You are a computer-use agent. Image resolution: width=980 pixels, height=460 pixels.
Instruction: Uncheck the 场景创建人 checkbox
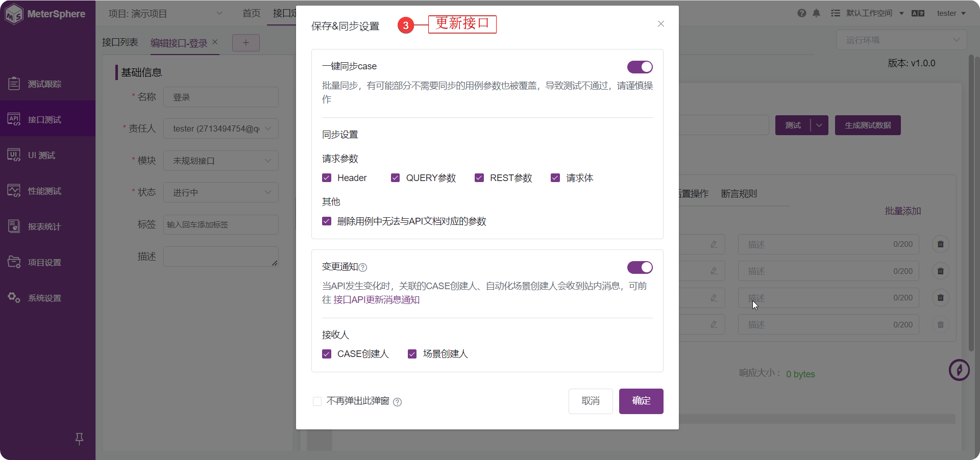point(412,354)
